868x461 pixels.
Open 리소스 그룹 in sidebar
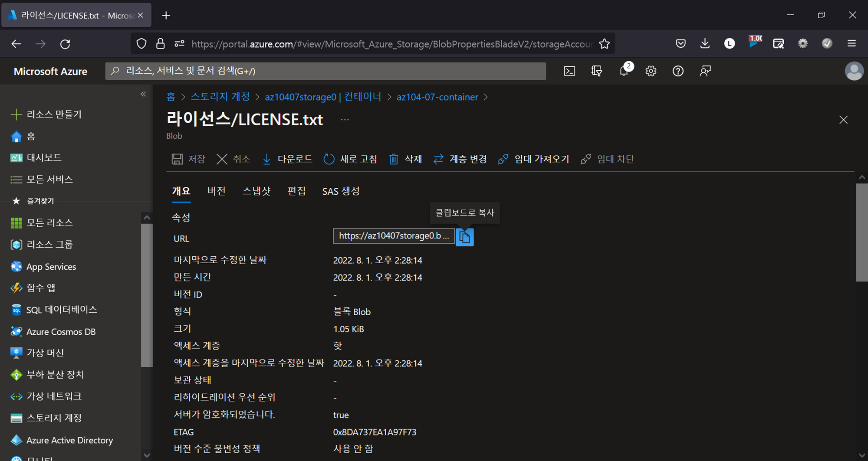click(x=42, y=244)
